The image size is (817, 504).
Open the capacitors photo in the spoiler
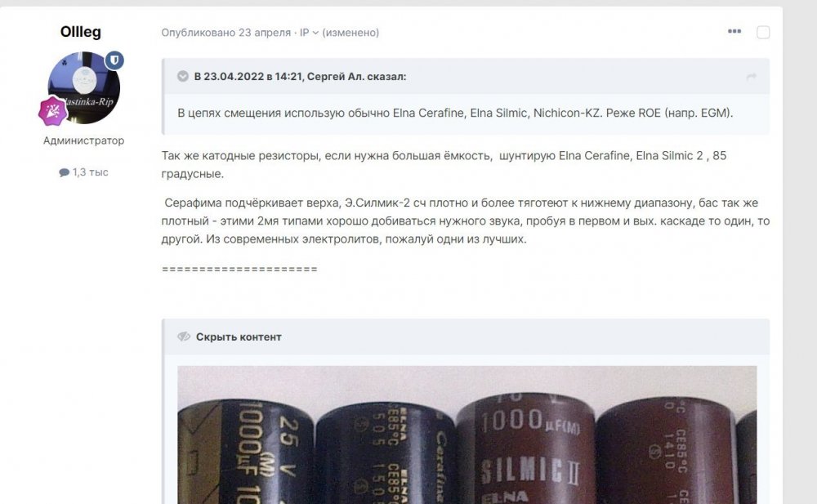tap(467, 435)
